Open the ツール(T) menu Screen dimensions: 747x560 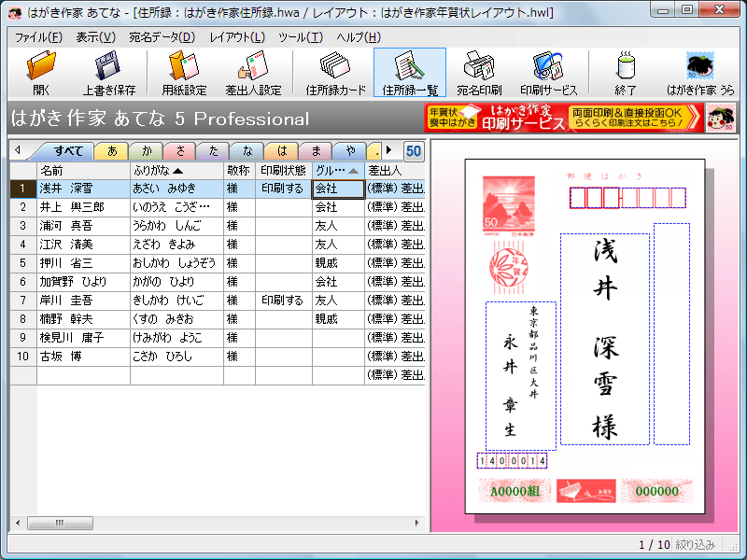[x=301, y=37]
